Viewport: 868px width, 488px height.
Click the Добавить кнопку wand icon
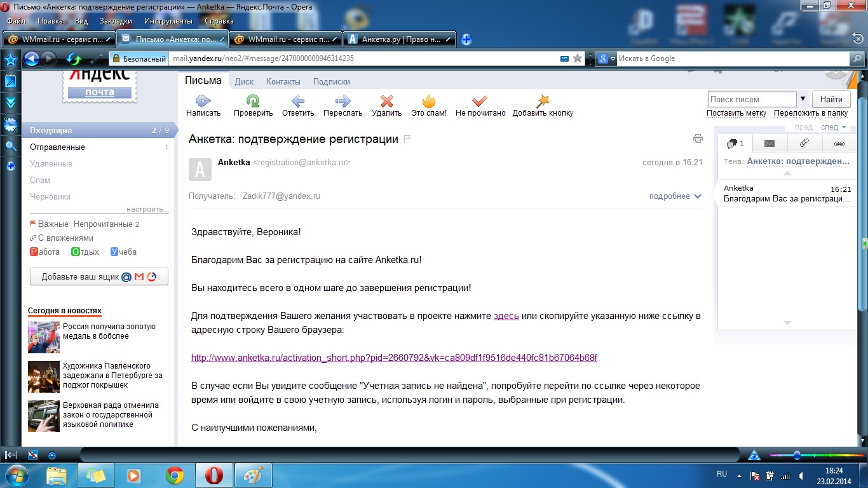(x=543, y=100)
